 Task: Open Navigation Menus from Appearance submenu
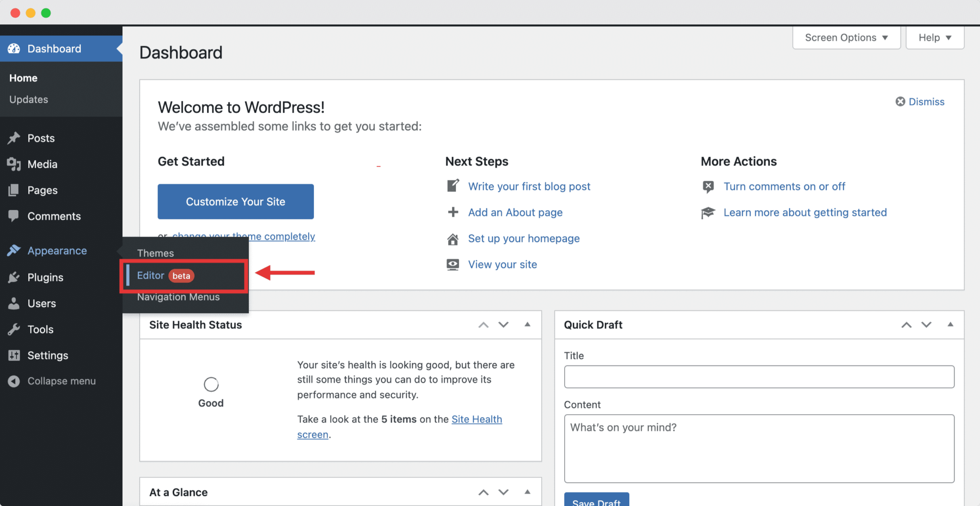[x=178, y=297]
